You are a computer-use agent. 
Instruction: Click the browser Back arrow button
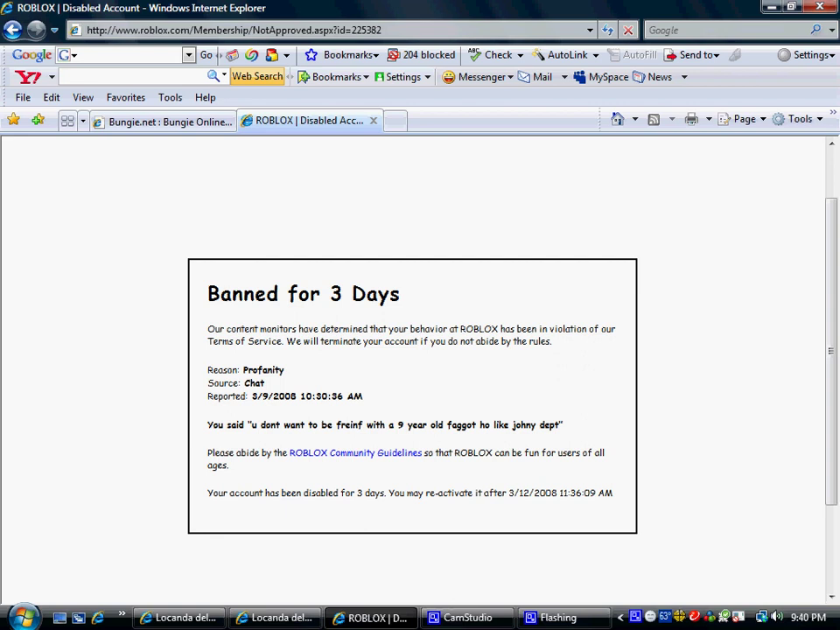12,30
